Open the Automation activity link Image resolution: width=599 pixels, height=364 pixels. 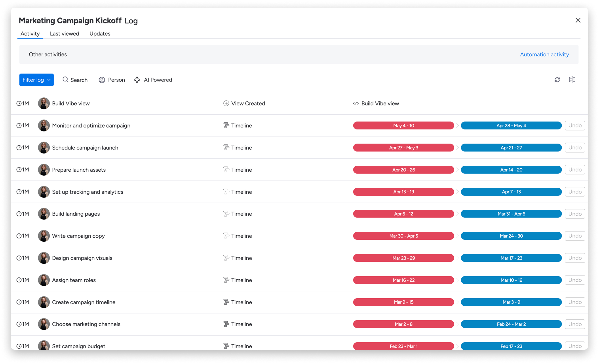click(544, 54)
